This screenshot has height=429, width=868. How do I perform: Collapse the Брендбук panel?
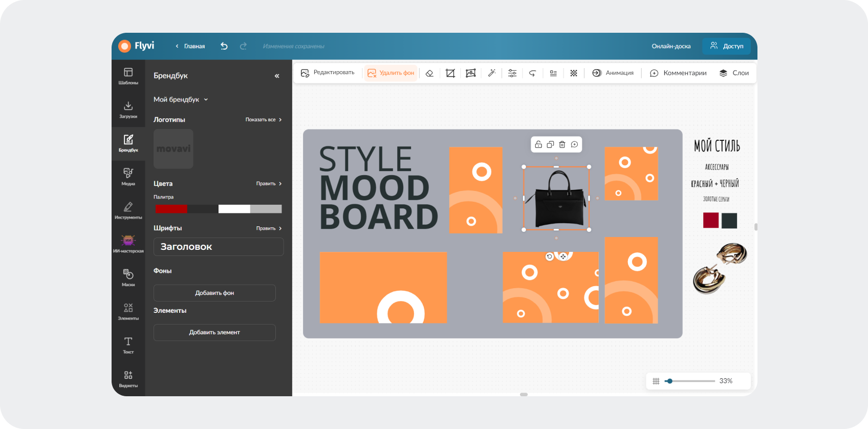[277, 76]
